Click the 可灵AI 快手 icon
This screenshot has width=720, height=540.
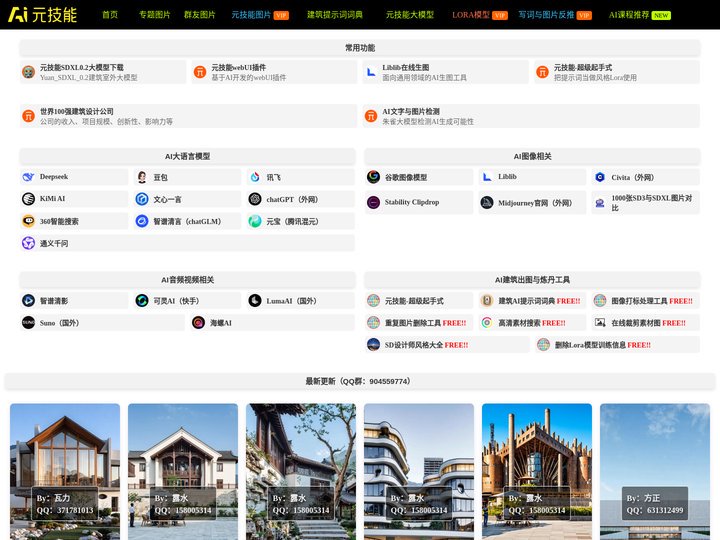pos(142,300)
